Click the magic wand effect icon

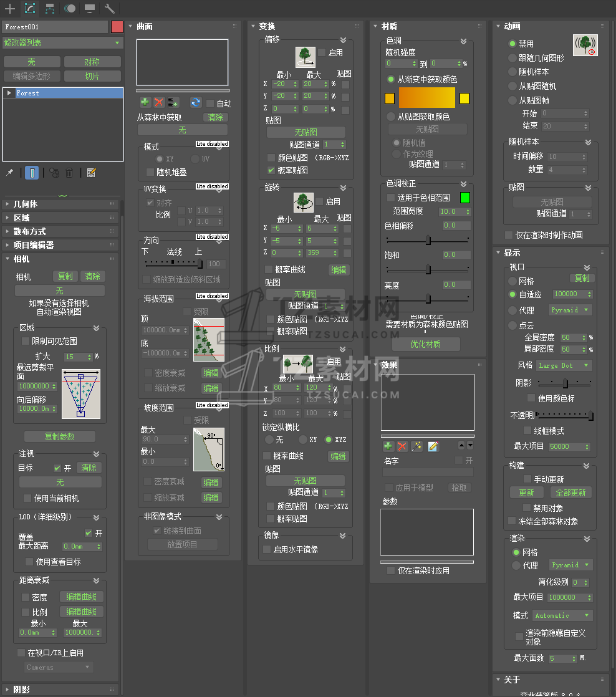point(417,446)
